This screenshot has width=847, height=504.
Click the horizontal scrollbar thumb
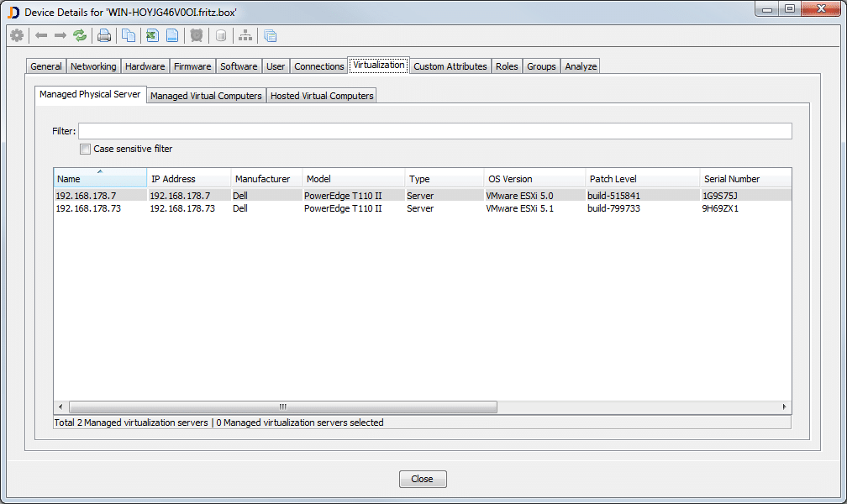point(281,407)
